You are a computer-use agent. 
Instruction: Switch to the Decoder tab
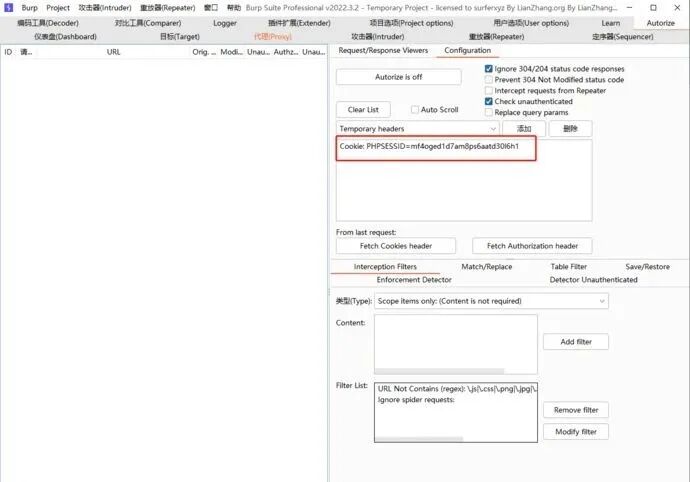[x=48, y=23]
